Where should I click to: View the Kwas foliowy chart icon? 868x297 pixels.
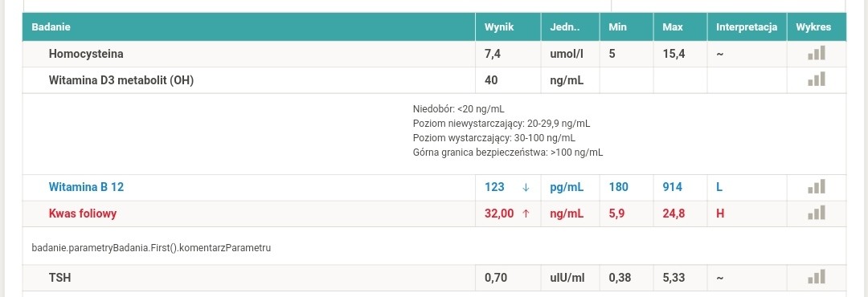tap(817, 213)
